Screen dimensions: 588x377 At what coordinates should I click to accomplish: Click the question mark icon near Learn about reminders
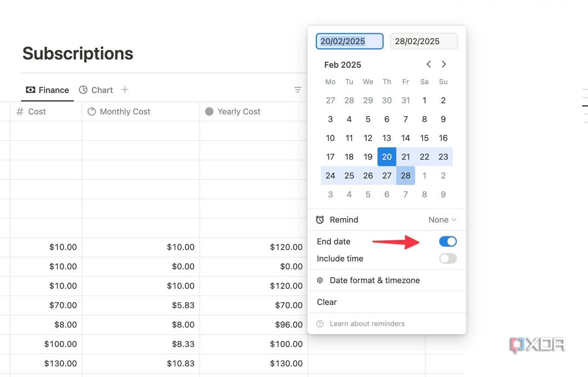320,324
